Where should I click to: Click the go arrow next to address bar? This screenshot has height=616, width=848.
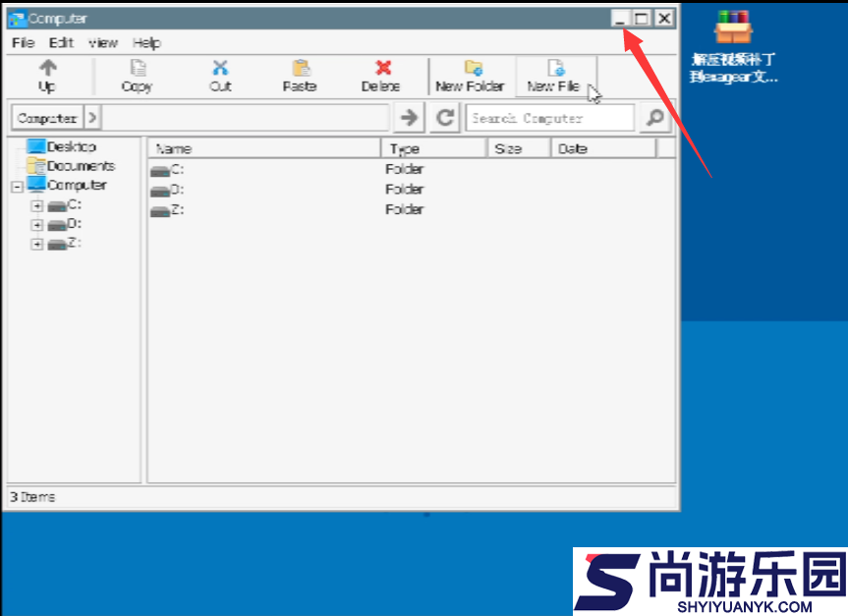click(x=409, y=118)
